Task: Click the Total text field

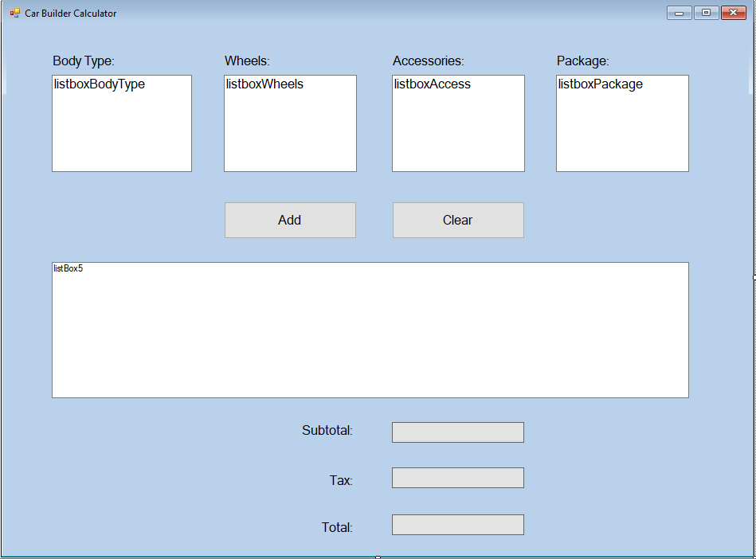Action: tap(456, 524)
